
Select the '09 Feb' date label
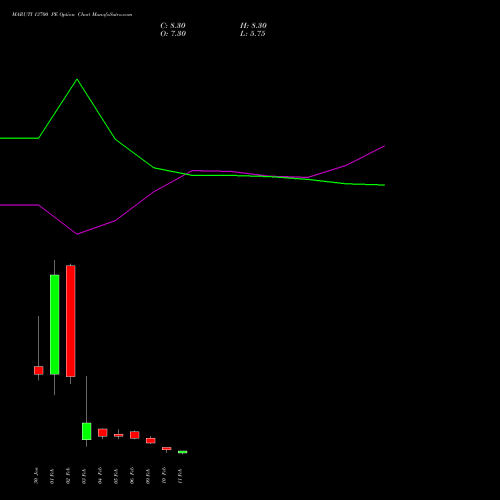coord(148,476)
